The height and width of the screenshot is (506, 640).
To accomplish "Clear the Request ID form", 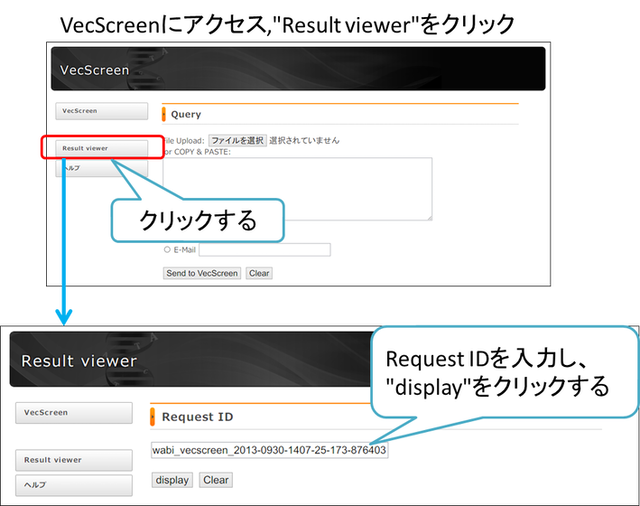I will 216,480.
